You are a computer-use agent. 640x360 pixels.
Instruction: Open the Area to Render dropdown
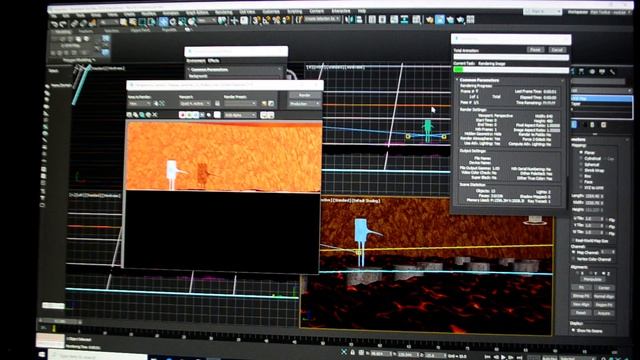139,104
